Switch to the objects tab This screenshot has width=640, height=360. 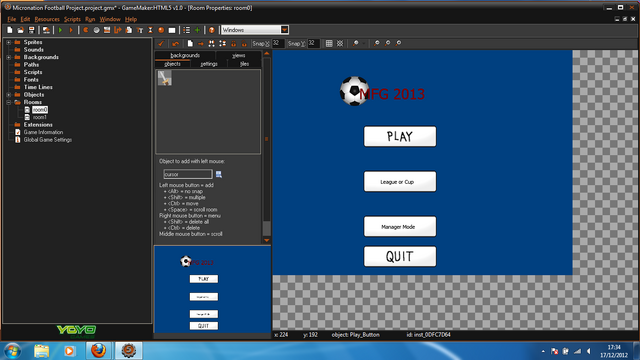173,64
